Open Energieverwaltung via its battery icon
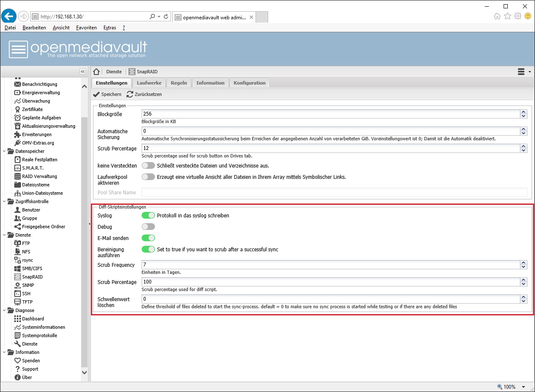Image resolution: width=535 pixels, height=392 pixels. [x=18, y=93]
